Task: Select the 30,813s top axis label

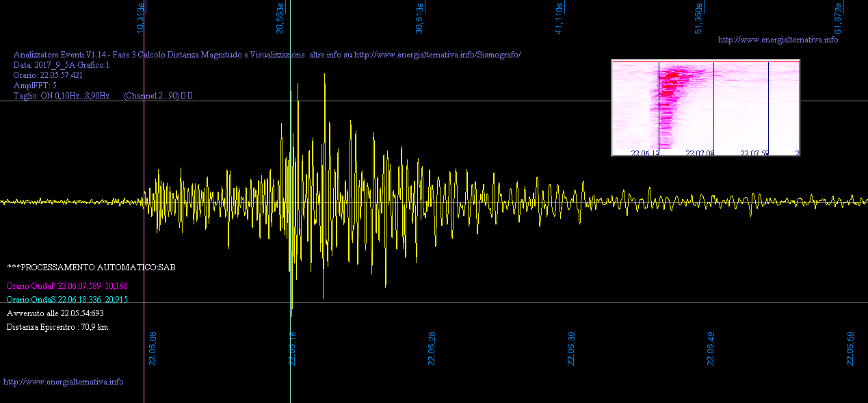Action: pyautogui.click(x=420, y=18)
